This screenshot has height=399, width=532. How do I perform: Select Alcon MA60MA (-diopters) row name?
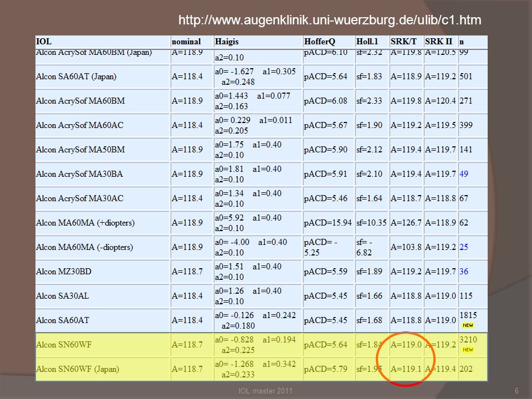tap(84, 247)
